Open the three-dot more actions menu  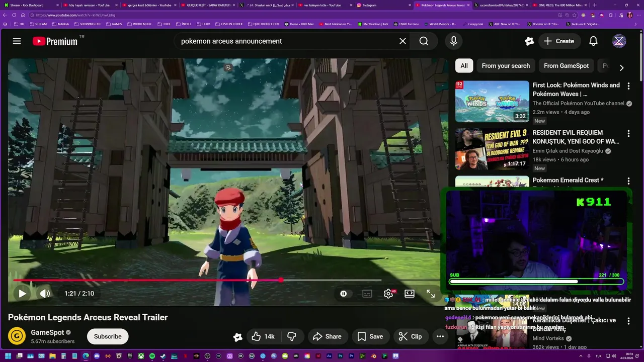pyautogui.click(x=440, y=336)
